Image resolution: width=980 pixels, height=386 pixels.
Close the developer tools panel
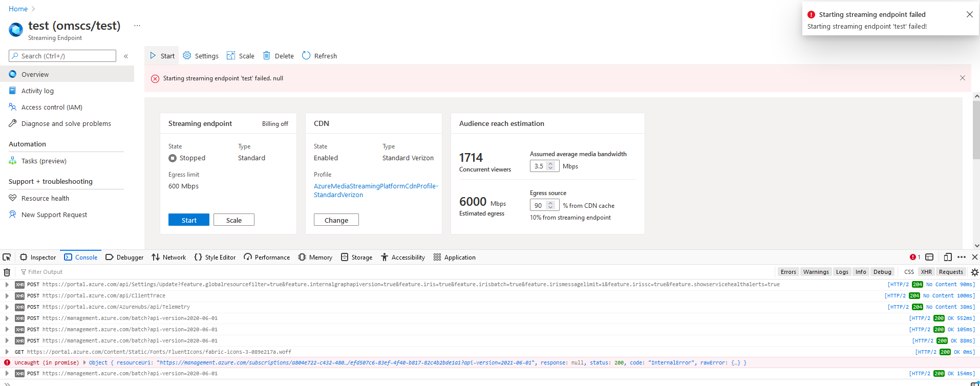click(974, 257)
